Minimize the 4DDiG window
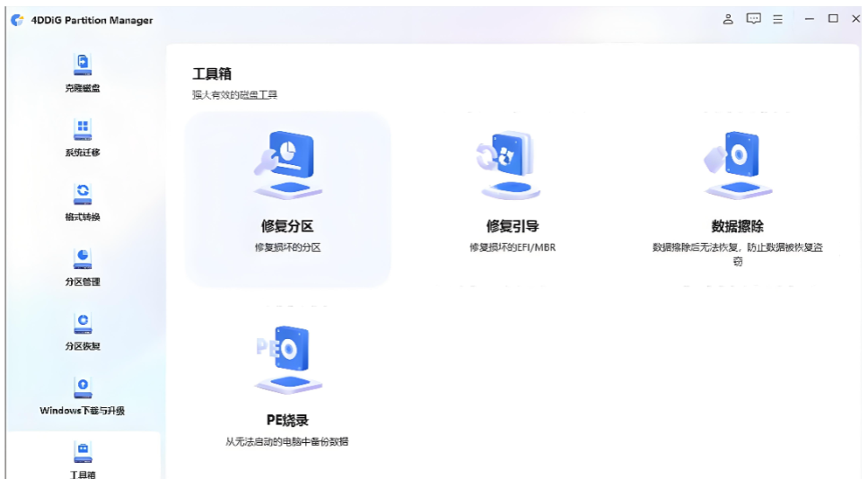The image size is (868, 479). click(810, 19)
